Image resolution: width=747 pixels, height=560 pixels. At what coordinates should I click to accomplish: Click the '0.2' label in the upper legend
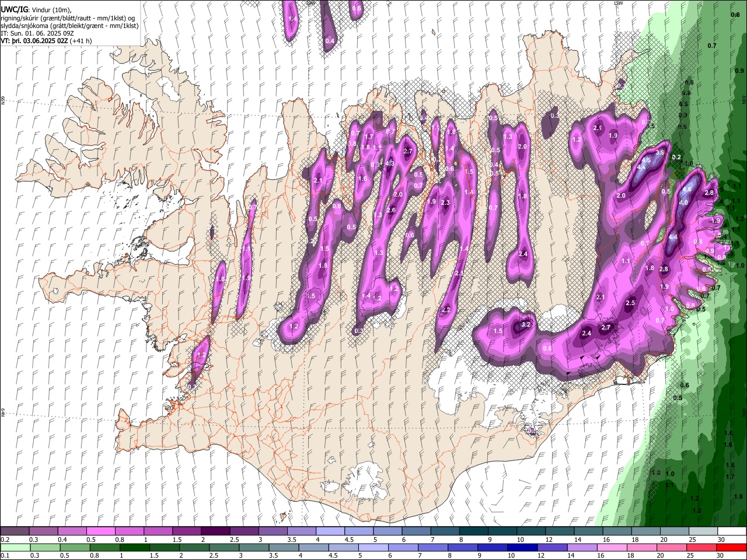click(5, 540)
